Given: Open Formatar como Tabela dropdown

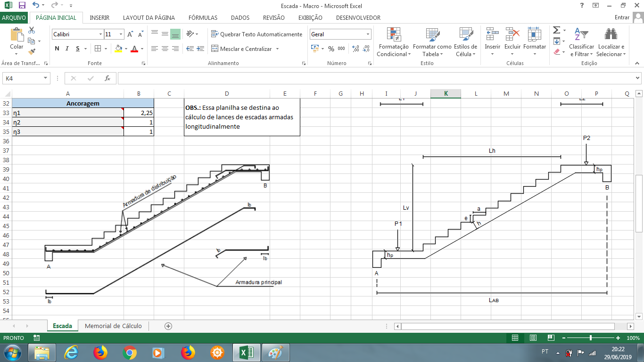Looking at the screenshot, I should click(432, 42).
